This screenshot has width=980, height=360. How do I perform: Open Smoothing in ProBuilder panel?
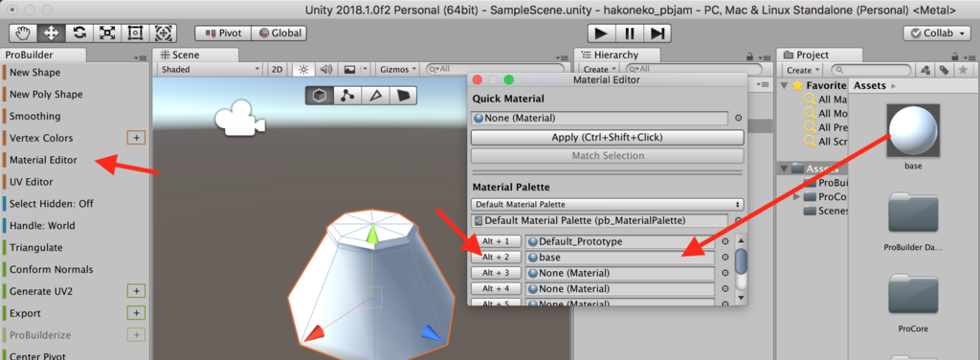[x=35, y=116]
